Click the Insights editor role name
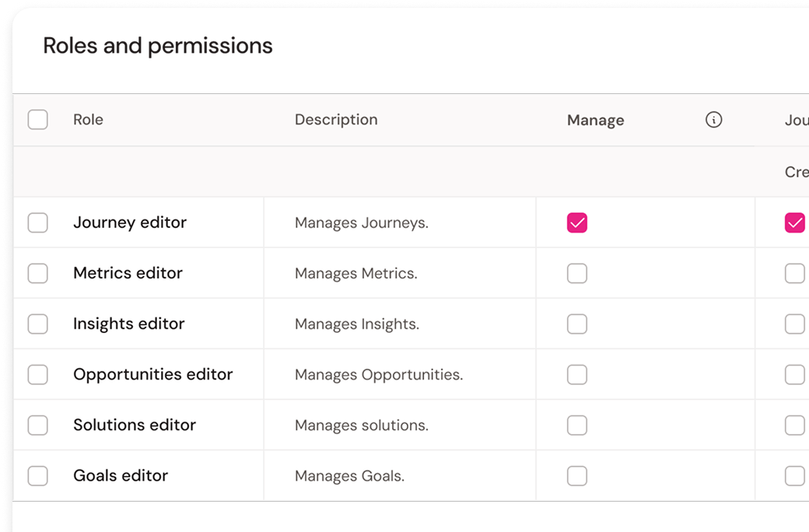The width and height of the screenshot is (809, 532). pos(129,324)
